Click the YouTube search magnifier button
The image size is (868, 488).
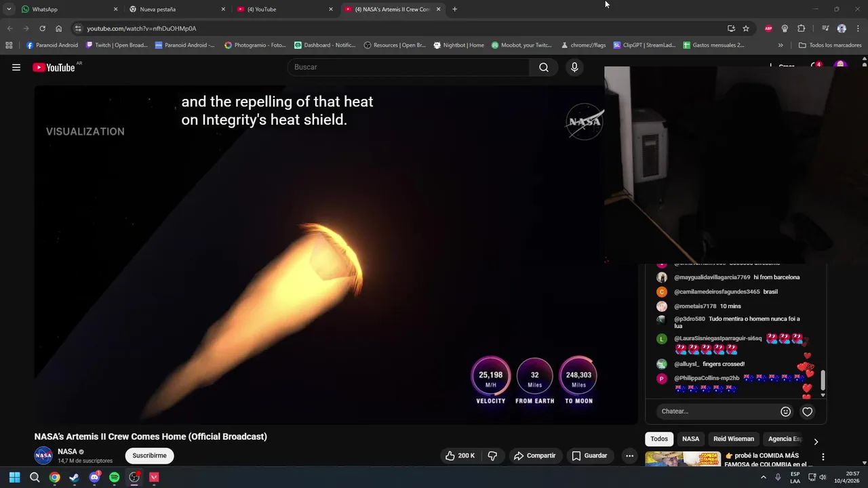click(544, 67)
